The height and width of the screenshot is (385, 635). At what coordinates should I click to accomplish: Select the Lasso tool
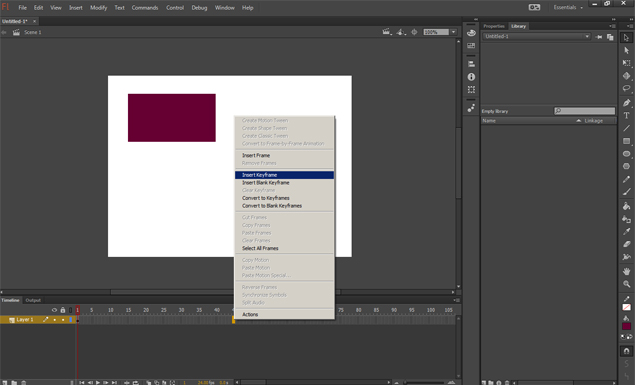[x=626, y=89]
